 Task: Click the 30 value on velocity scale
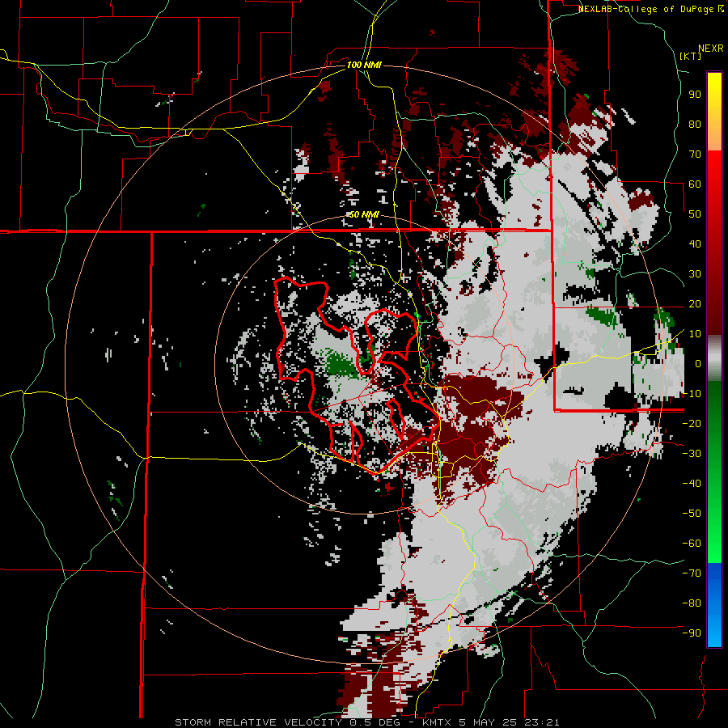(x=695, y=274)
